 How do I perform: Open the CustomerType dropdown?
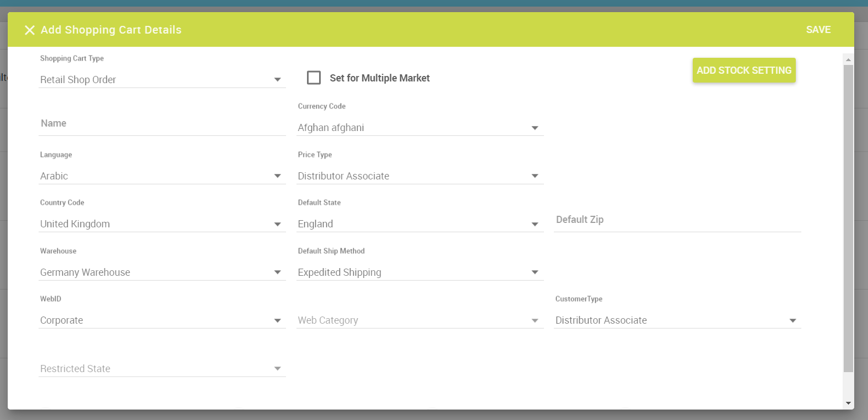click(x=677, y=320)
